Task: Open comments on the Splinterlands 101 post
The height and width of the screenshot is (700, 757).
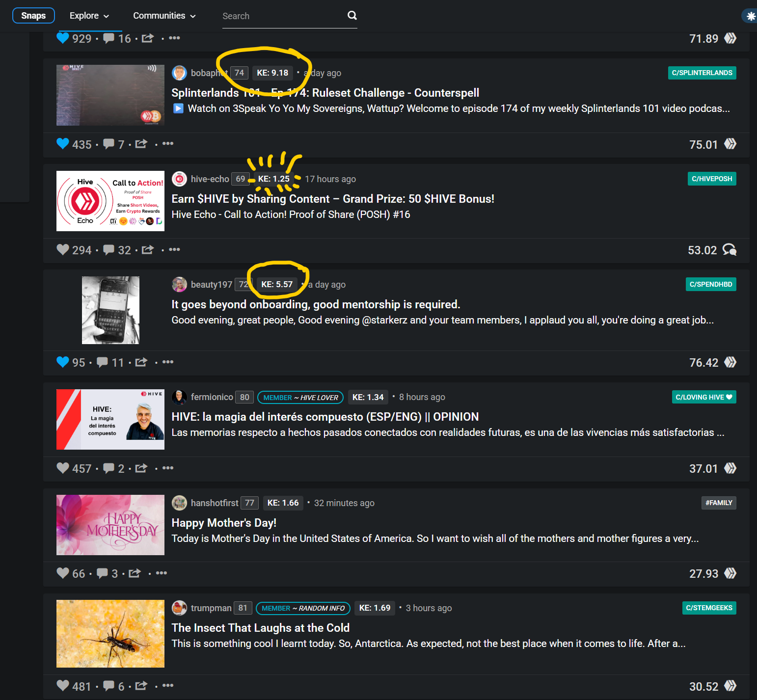Action: [108, 144]
